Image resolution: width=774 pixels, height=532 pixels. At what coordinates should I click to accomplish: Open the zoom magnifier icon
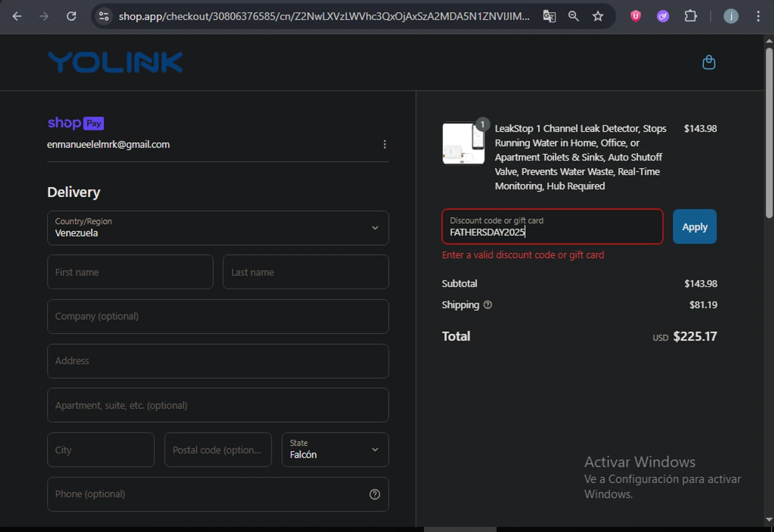pos(573,17)
